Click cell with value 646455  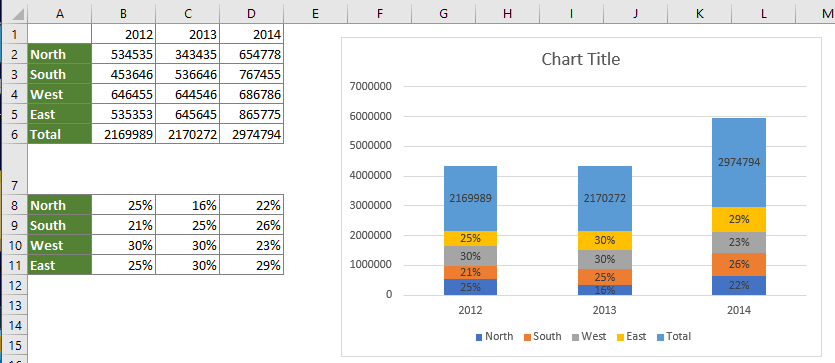pyautogui.click(x=124, y=94)
